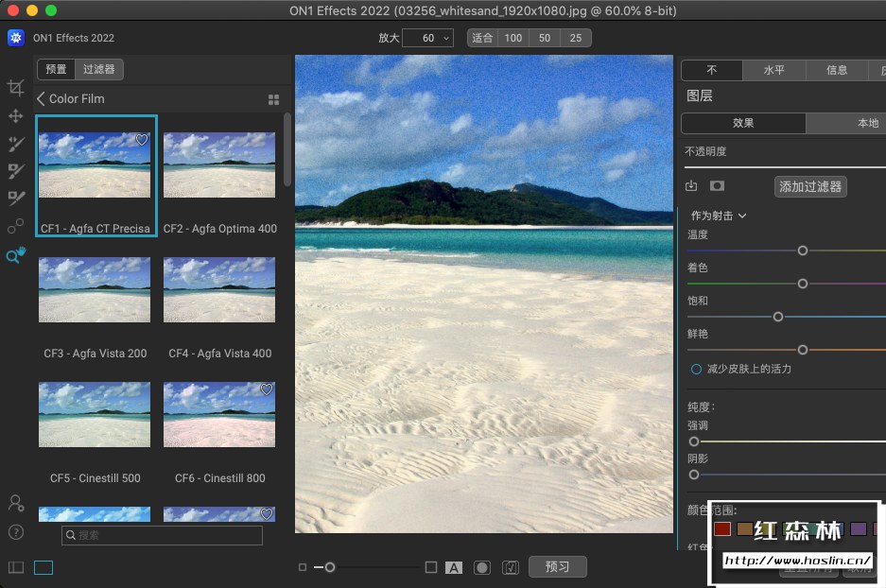
Task: Open the zoom percentage dropdown
Action: [446, 38]
